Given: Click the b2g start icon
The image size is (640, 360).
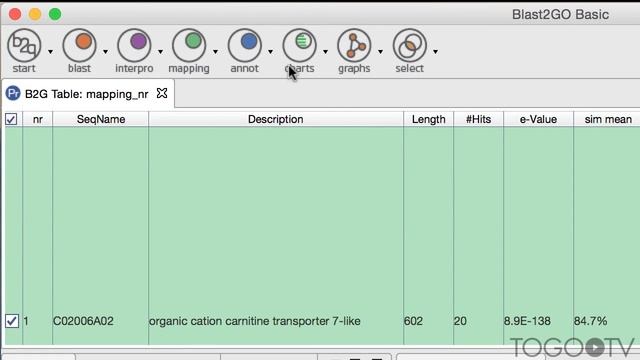Looking at the screenshot, I should [x=24, y=45].
